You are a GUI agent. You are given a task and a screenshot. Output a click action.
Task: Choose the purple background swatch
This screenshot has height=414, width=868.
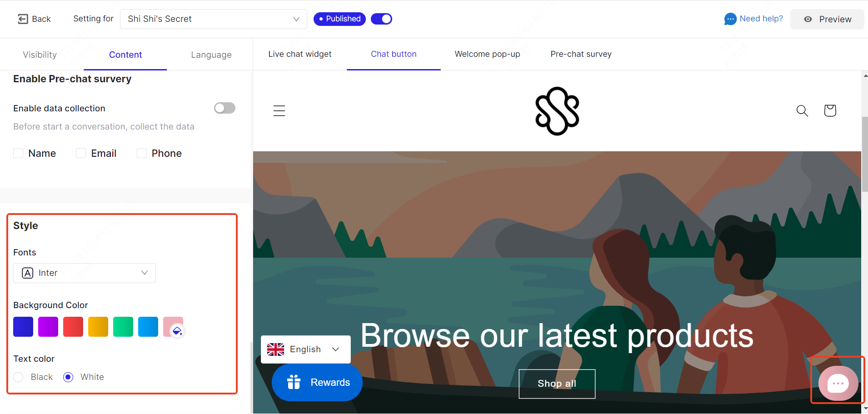[48, 327]
